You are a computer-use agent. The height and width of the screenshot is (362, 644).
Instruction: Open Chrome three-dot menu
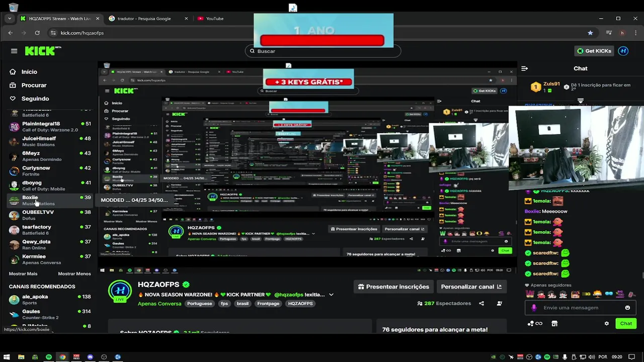635,33
